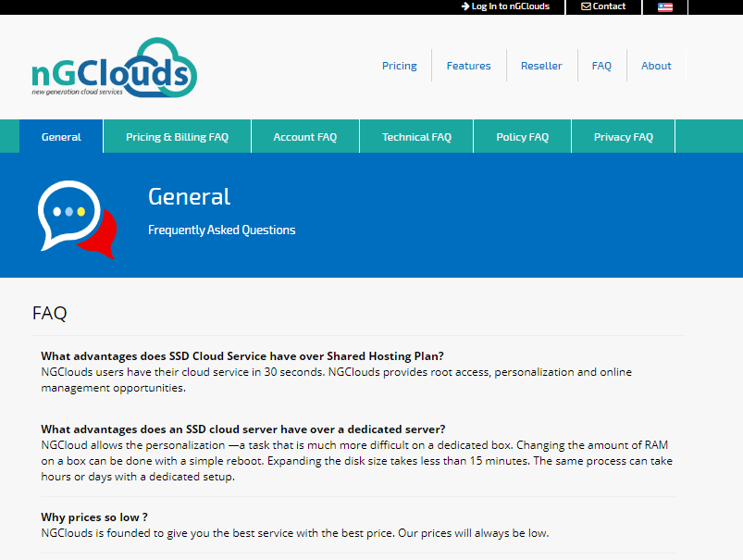This screenshot has width=743, height=560.
Task: Open the Contact link in top bar
Action: pyautogui.click(x=603, y=6)
